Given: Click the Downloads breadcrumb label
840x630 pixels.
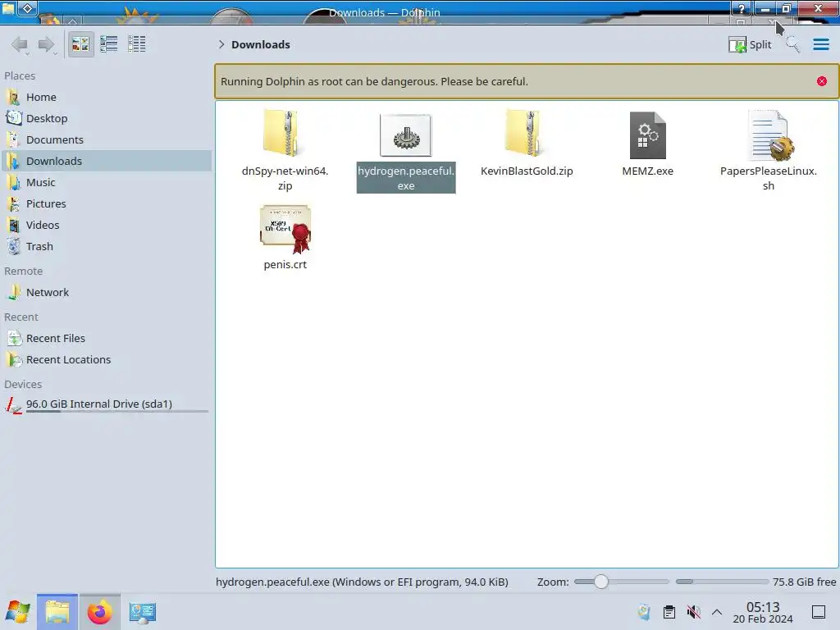Looking at the screenshot, I should tap(261, 44).
